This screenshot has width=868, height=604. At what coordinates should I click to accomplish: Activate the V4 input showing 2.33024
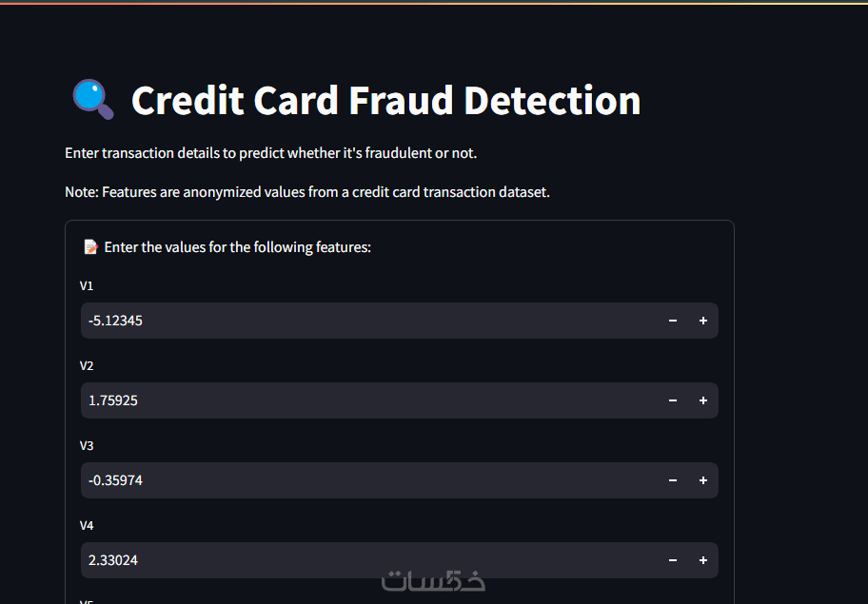(362, 560)
